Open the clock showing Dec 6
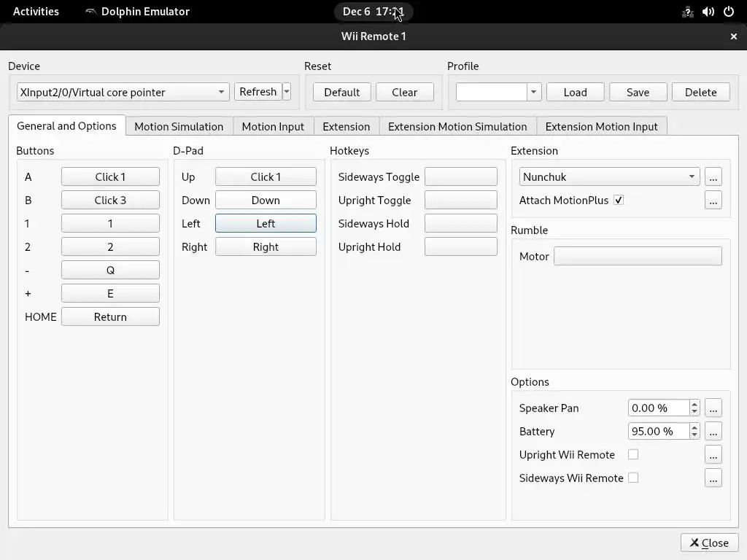This screenshot has height=560, width=747. click(x=373, y=12)
